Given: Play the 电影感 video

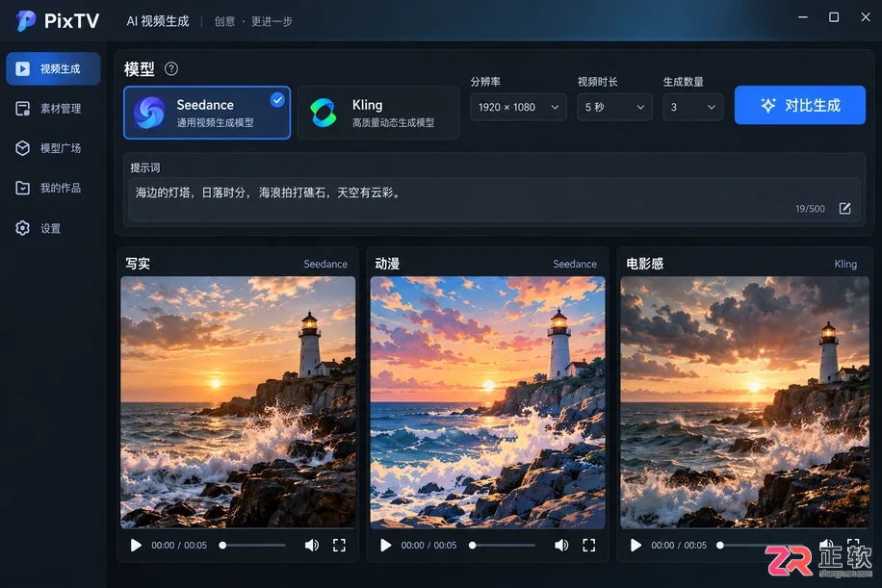Looking at the screenshot, I should pyautogui.click(x=636, y=546).
